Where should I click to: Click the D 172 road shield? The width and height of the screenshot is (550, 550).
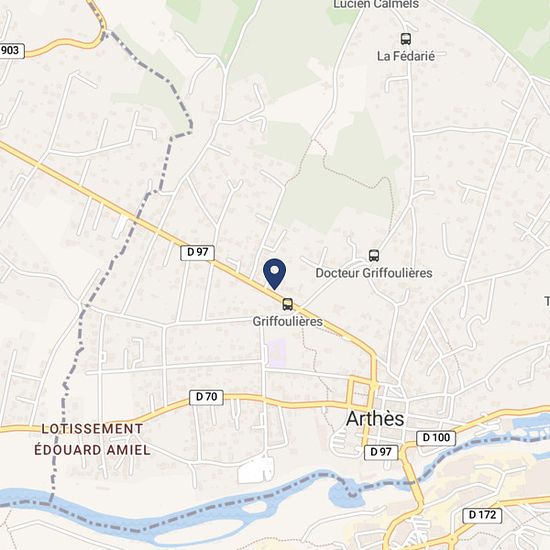pyautogui.click(x=482, y=515)
